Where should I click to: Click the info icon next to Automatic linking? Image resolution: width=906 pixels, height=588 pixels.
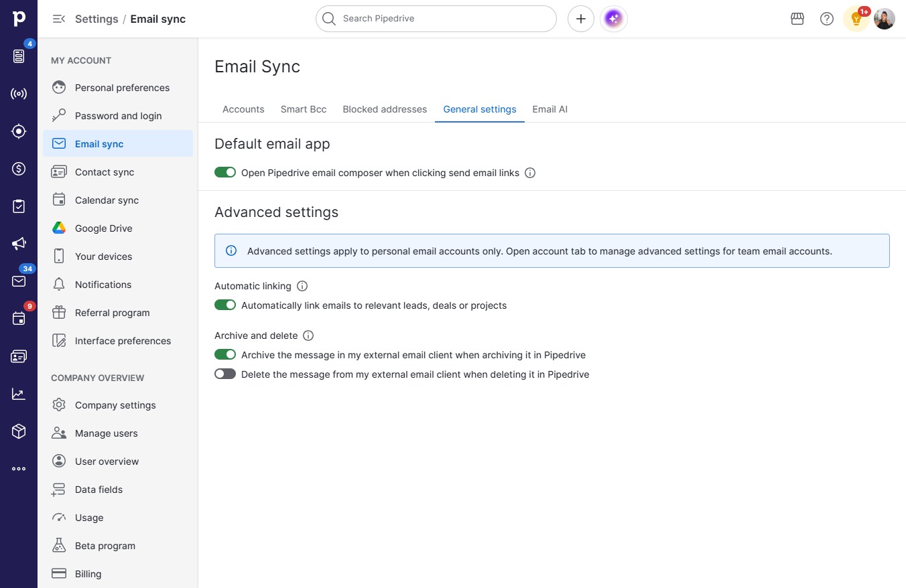click(x=302, y=286)
